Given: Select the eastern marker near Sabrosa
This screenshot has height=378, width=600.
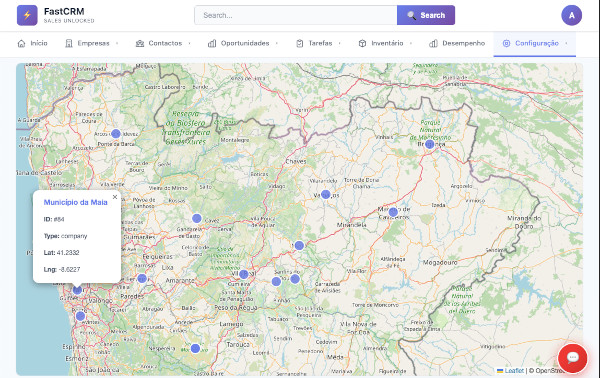Looking at the screenshot, I should click(295, 279).
